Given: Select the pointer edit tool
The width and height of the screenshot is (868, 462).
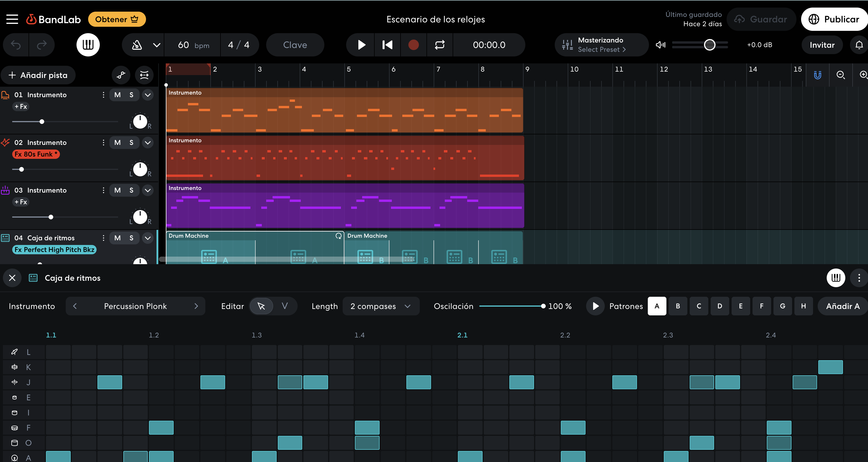Looking at the screenshot, I should [261, 306].
